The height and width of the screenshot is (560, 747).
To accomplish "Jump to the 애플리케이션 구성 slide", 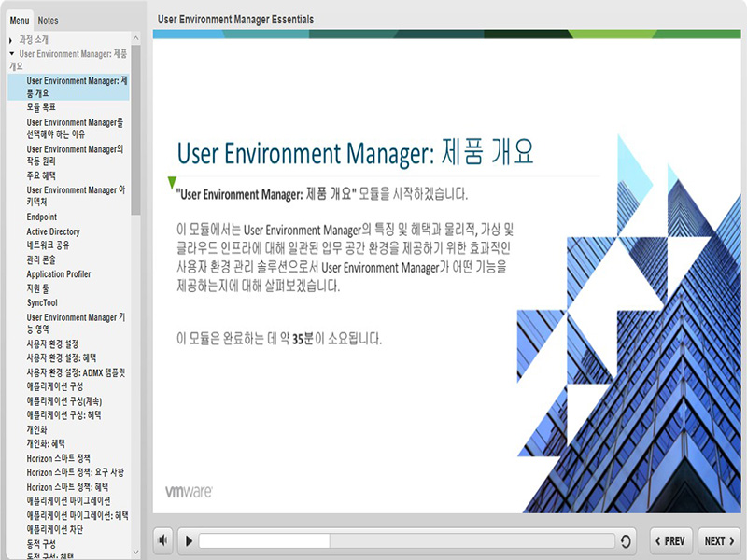I will [x=55, y=386].
